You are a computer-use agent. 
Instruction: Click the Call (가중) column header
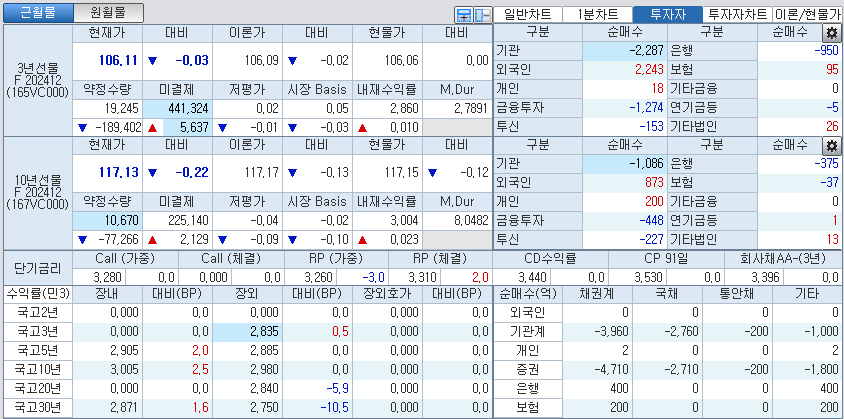[125, 259]
